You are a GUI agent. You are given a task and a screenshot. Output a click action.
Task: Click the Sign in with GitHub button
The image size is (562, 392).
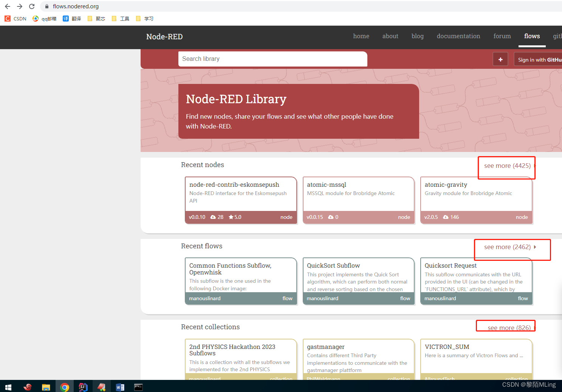(x=538, y=59)
